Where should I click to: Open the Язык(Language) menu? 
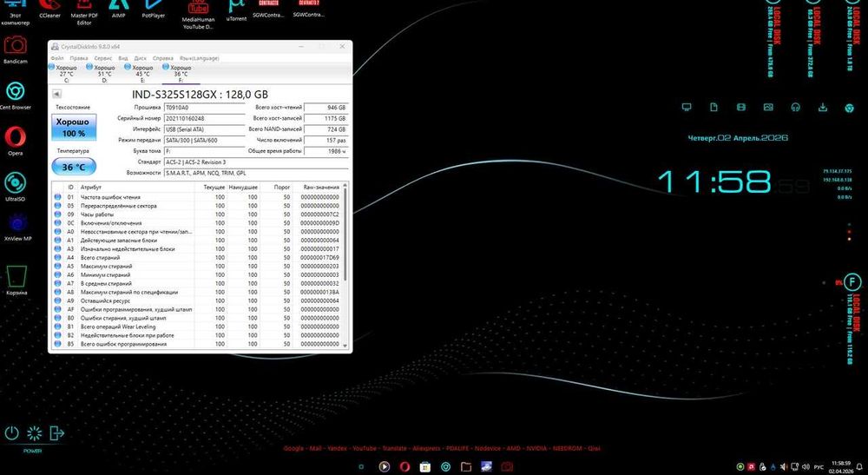click(200, 58)
